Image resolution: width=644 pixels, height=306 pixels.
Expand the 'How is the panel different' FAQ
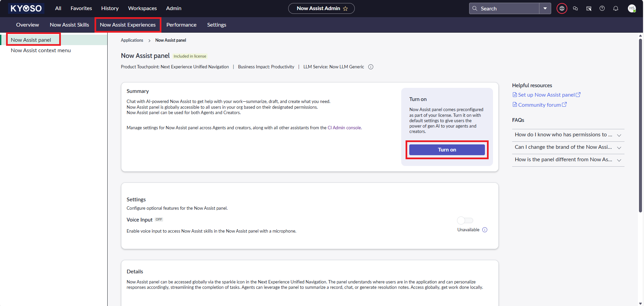point(568,160)
